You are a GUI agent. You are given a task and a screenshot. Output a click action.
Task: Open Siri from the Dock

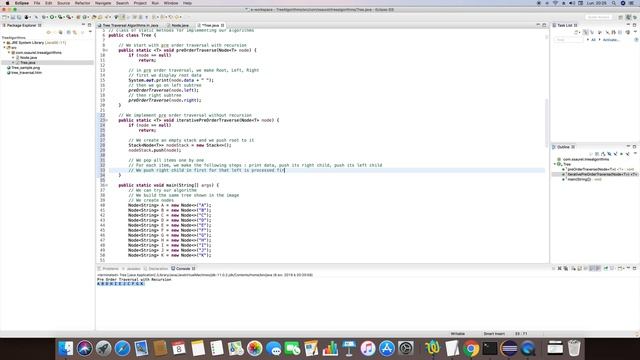click(x=84, y=348)
